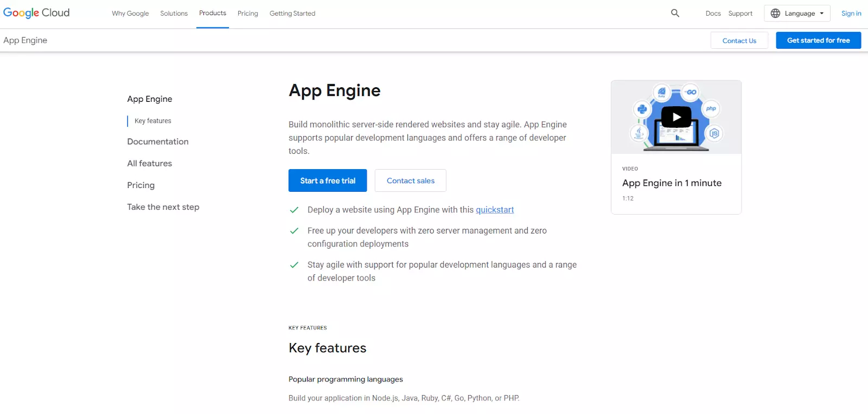868x414 pixels.
Task: Open the search magnifier icon
Action: pos(675,13)
